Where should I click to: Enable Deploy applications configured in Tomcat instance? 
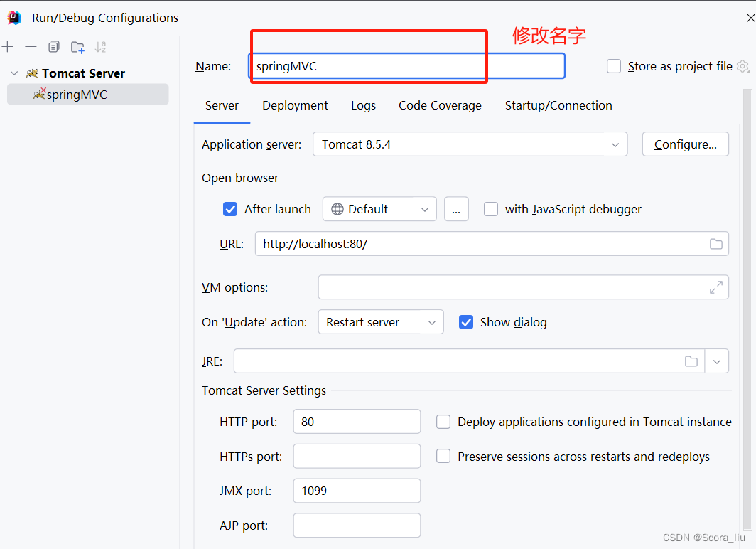(443, 422)
